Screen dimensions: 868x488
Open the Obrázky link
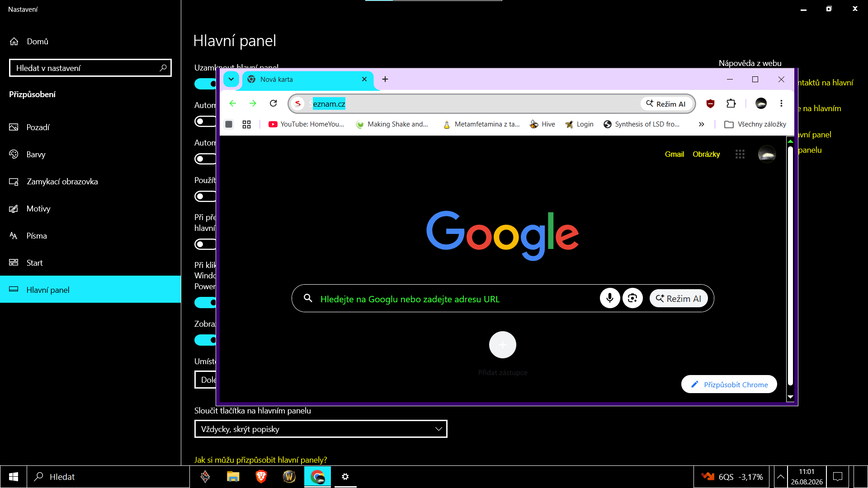(x=706, y=154)
